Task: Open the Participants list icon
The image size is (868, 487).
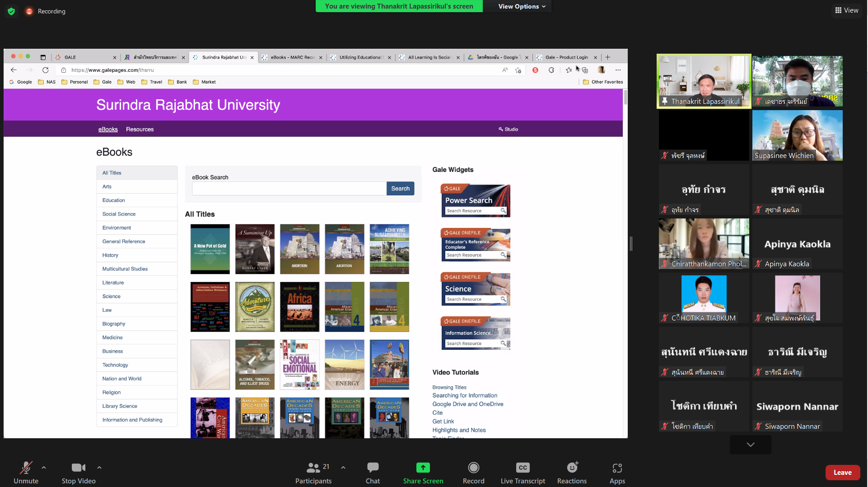Action: [x=313, y=468]
